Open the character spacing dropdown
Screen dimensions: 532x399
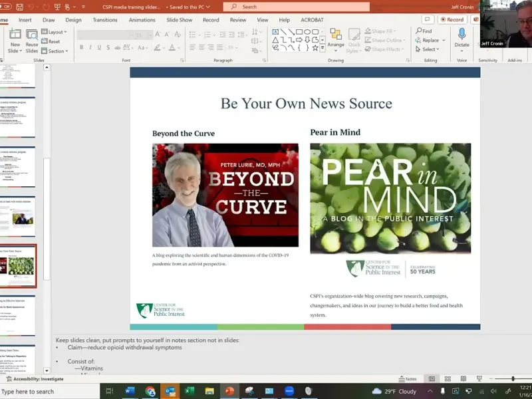128,47
